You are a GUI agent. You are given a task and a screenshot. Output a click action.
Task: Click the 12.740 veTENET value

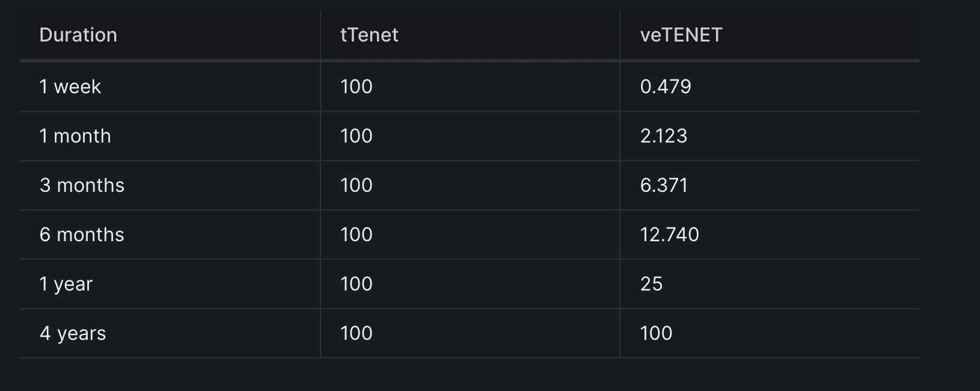pyautogui.click(x=670, y=235)
